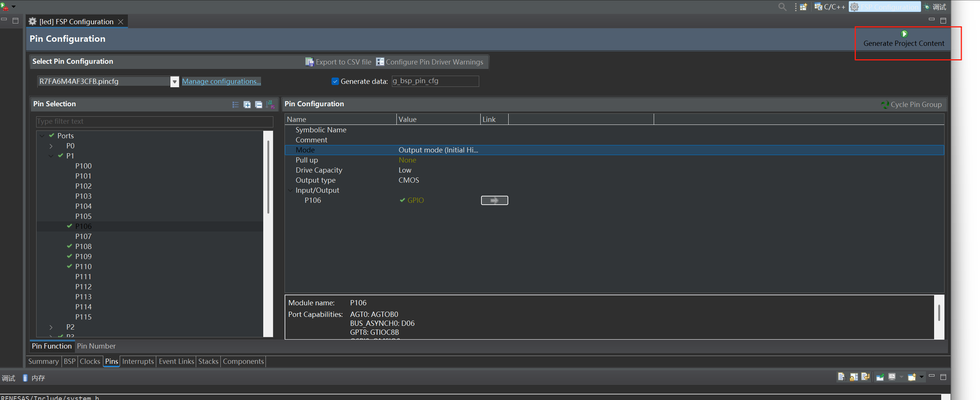
Task: Open the Interrupts tab
Action: 138,361
